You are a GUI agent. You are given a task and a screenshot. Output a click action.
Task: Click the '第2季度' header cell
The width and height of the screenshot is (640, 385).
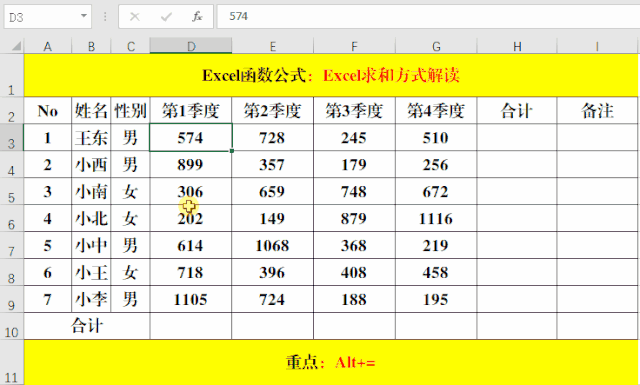pos(273,111)
